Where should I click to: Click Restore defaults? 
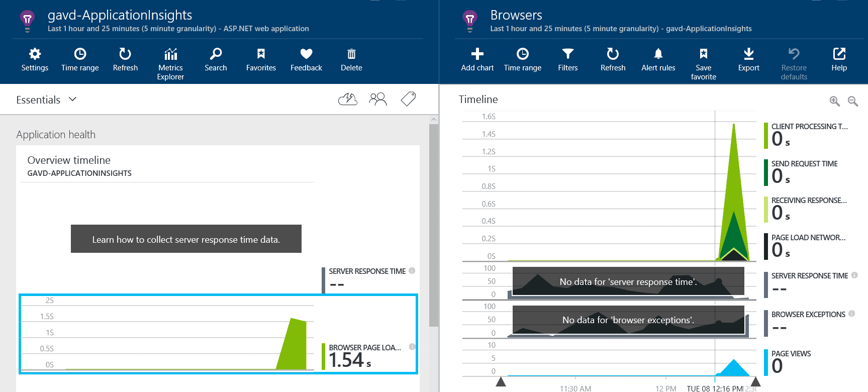(794, 64)
